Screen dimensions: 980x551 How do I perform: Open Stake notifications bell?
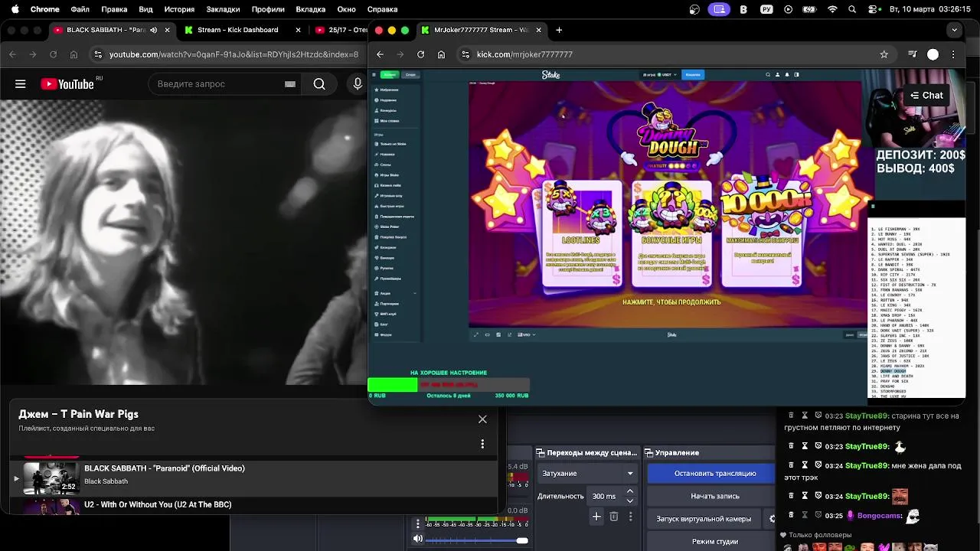787,75
